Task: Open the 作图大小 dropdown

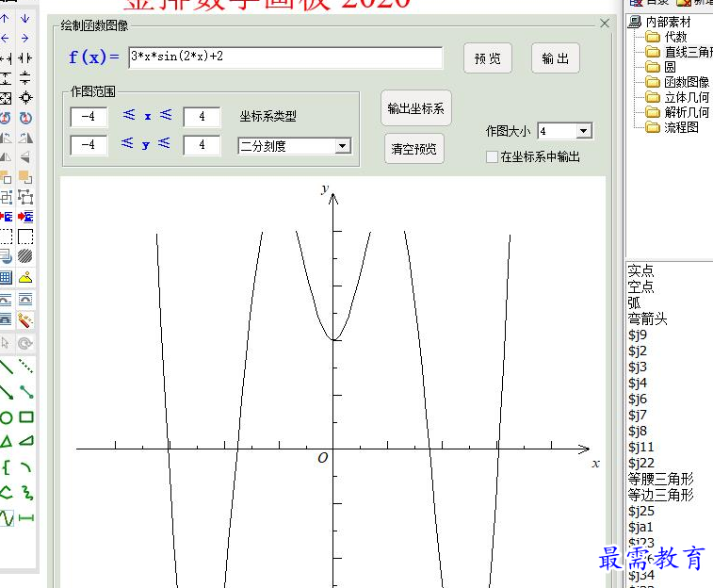Action: [565, 131]
